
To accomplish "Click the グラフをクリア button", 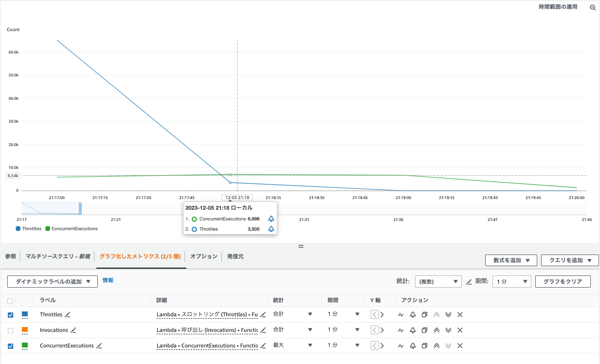I will click(563, 281).
